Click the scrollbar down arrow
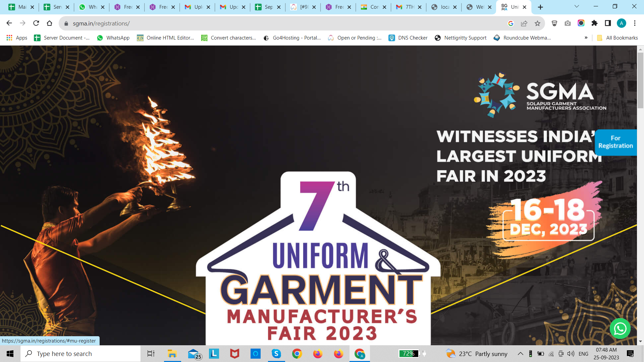 [x=640, y=342]
